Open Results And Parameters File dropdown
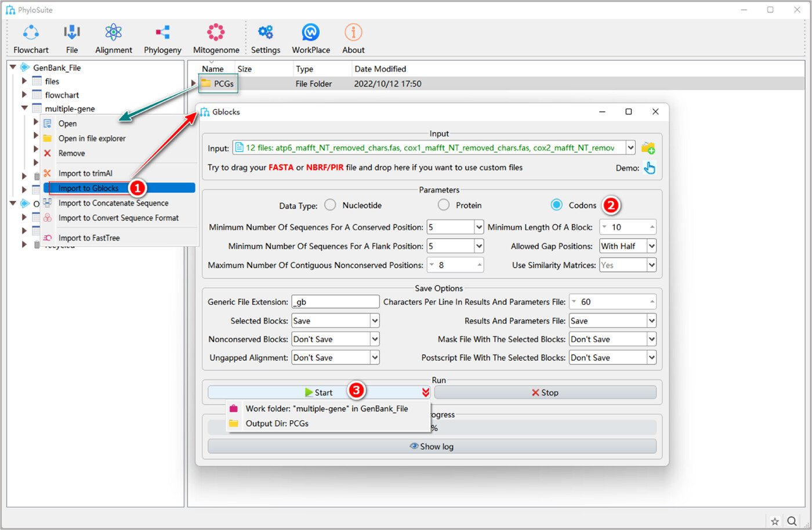This screenshot has width=812, height=530. click(652, 320)
